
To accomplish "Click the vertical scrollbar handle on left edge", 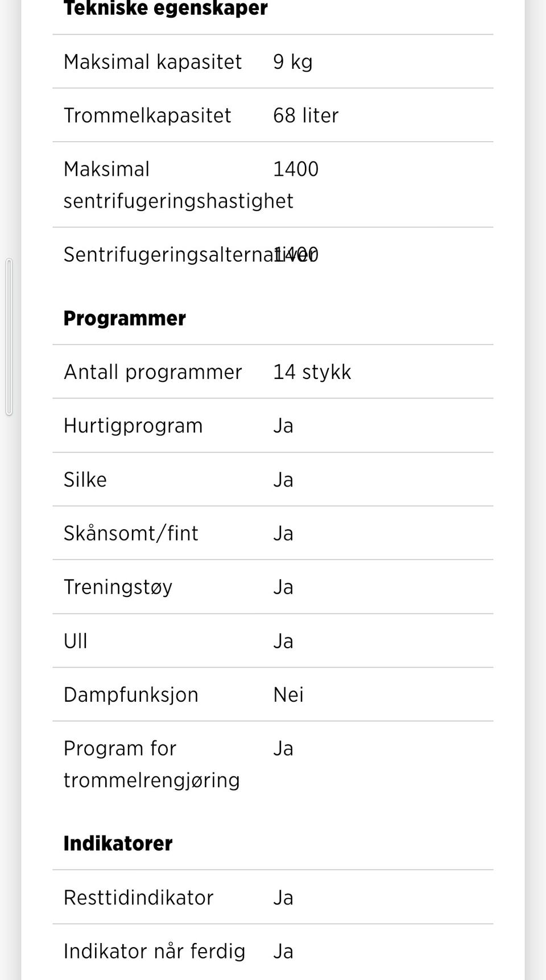I will tap(9, 337).
